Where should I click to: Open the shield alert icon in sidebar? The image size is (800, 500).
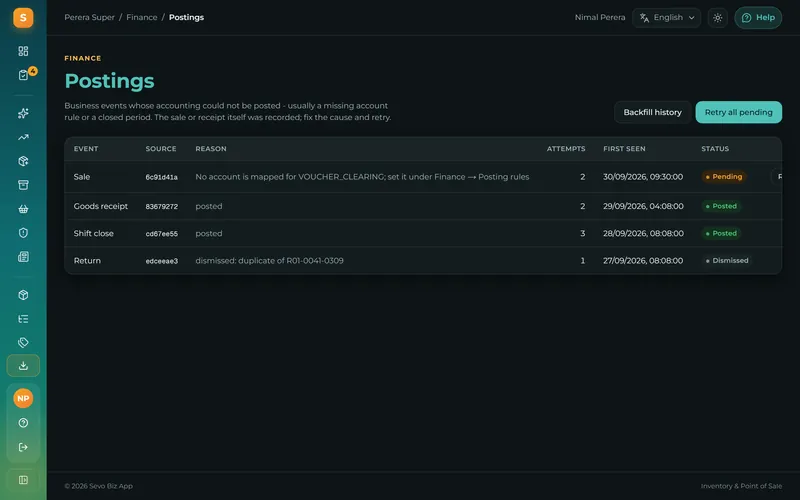tap(23, 233)
